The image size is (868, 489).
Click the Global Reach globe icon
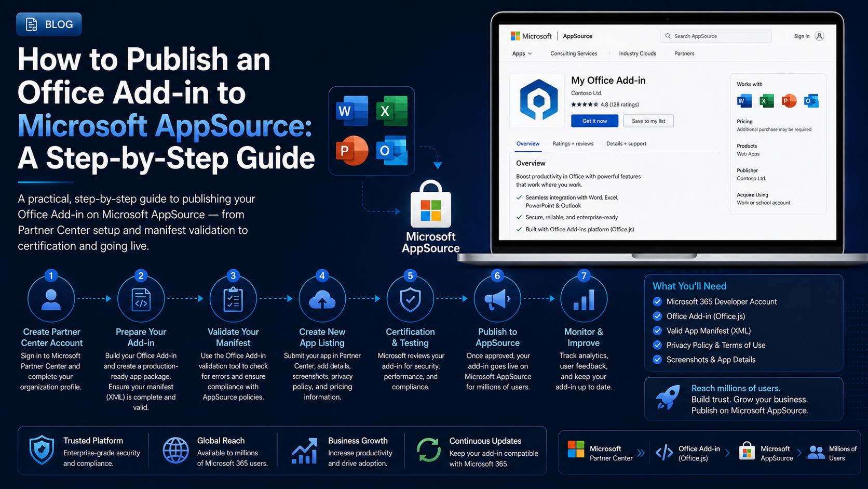175,450
